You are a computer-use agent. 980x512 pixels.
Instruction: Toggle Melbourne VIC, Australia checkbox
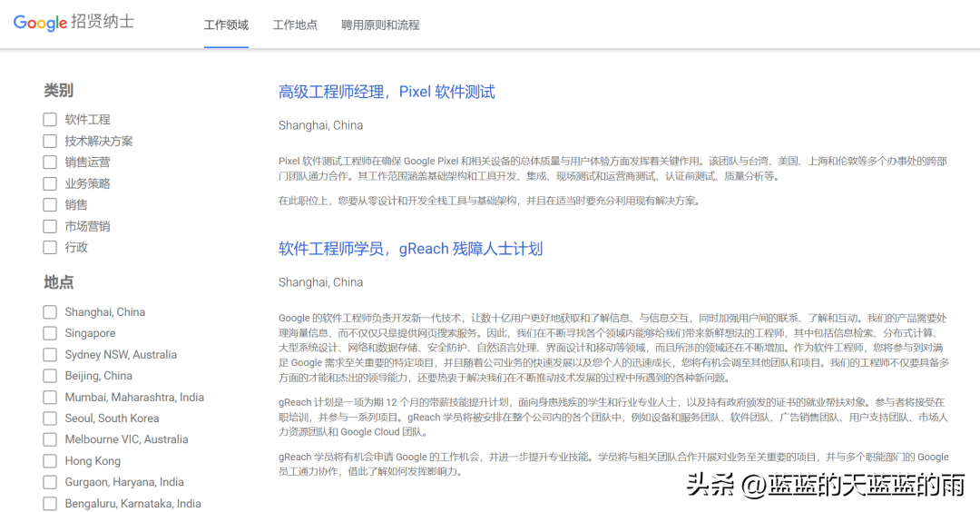pos(50,439)
